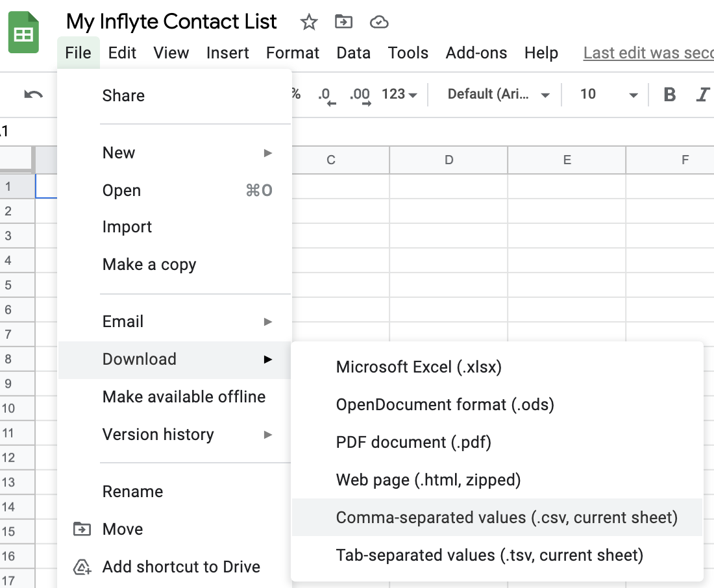The height and width of the screenshot is (588, 714).
Task: Click the select-all corner box
Action: (x=18, y=160)
